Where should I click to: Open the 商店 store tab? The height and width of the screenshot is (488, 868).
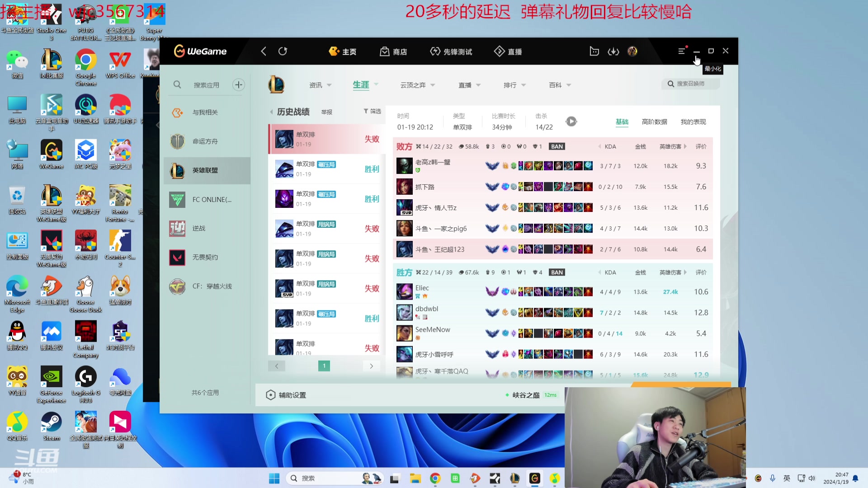pos(393,52)
